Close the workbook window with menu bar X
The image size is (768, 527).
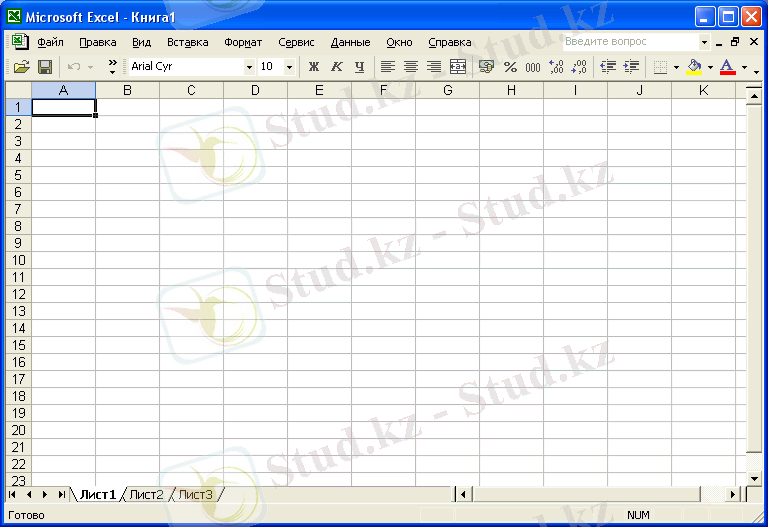click(x=754, y=42)
